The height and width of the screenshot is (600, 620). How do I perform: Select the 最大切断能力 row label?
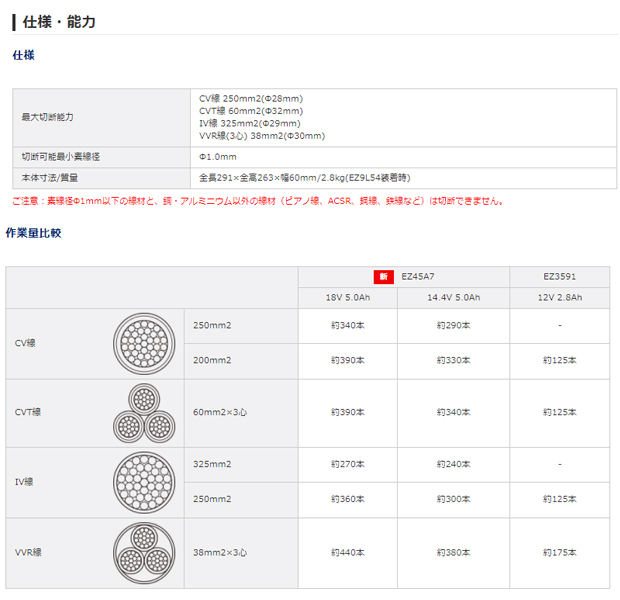pos(47,117)
